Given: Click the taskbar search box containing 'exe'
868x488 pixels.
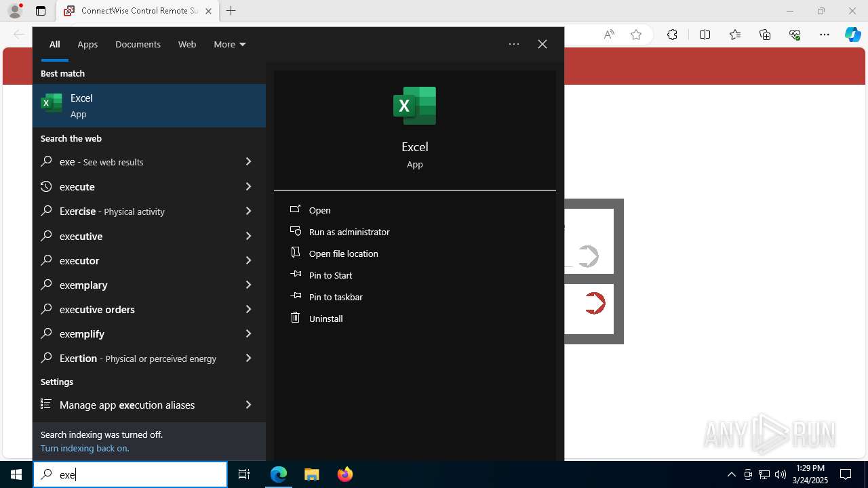Looking at the screenshot, I should (130, 474).
